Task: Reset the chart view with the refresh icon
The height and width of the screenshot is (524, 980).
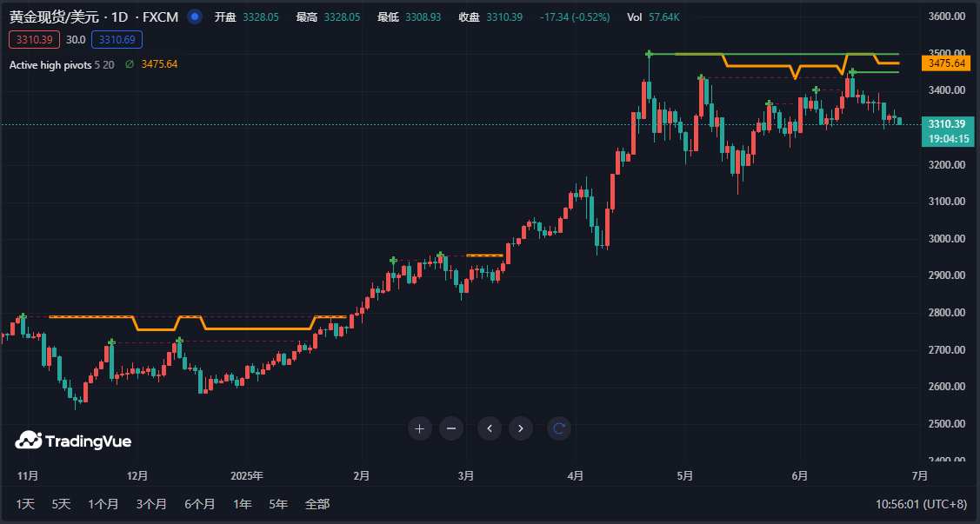Action: [x=560, y=428]
